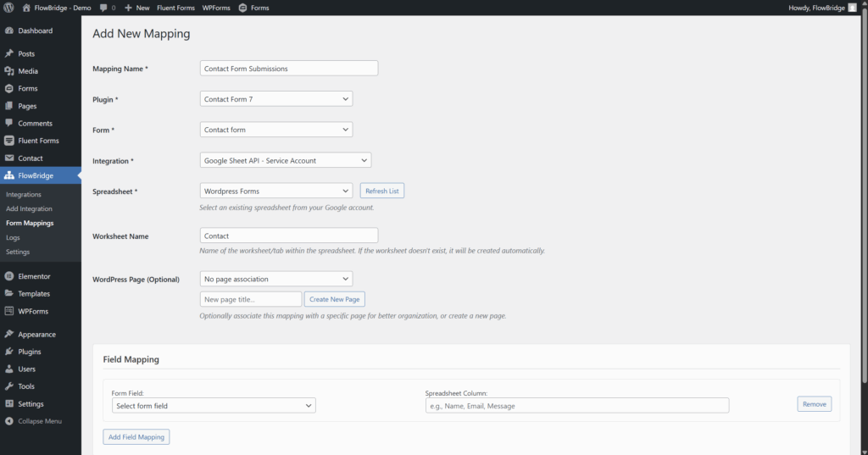Click the Elementor icon in sidebar
This screenshot has height=455, width=868.
[x=8, y=276]
